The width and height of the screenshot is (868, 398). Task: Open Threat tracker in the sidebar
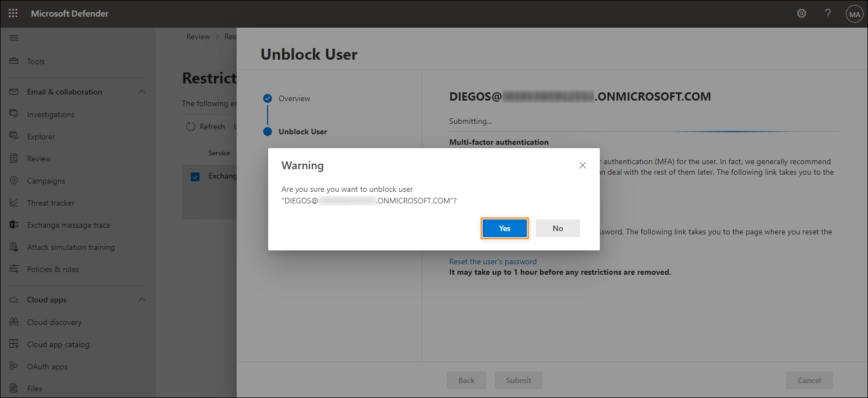coord(51,203)
